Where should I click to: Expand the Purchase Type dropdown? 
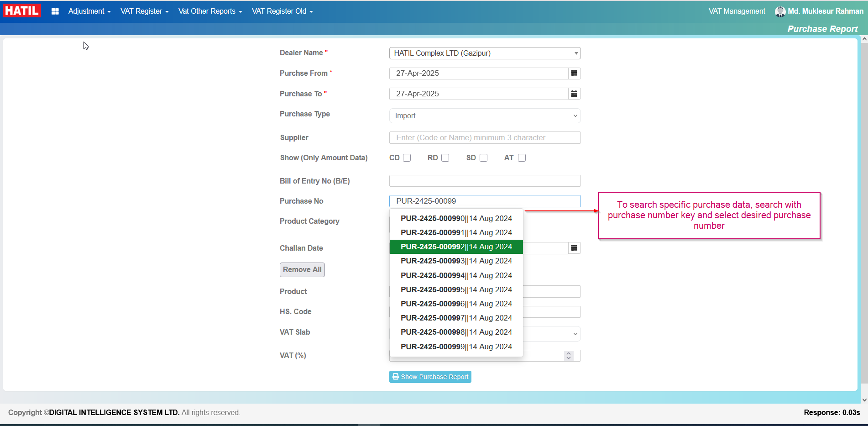pyautogui.click(x=485, y=116)
